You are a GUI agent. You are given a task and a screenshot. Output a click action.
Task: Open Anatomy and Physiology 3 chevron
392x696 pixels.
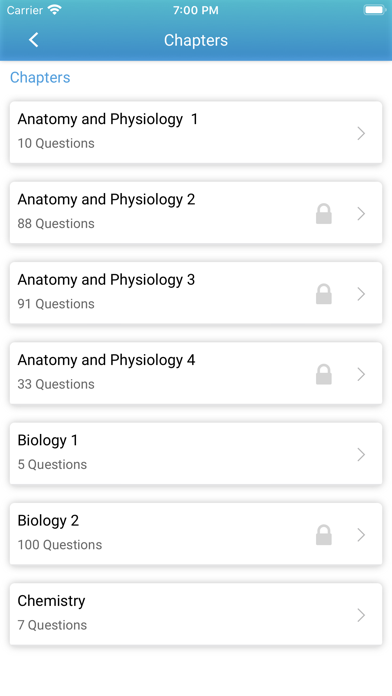[361, 294]
